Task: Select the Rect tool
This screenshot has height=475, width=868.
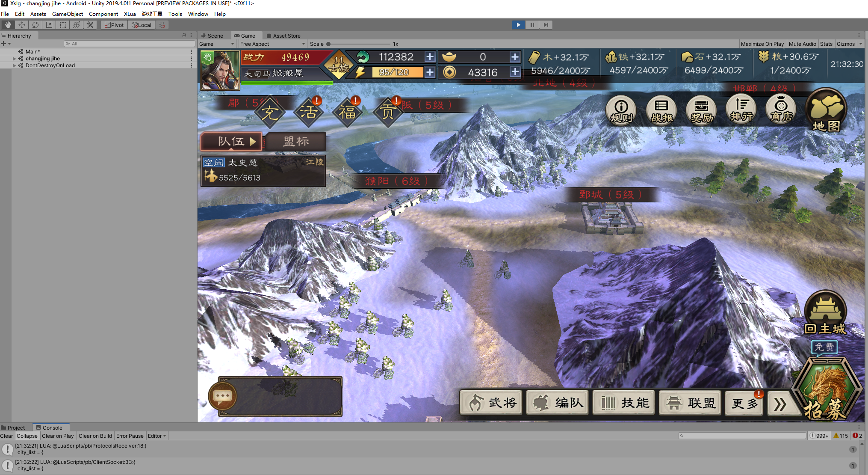Action: click(63, 25)
